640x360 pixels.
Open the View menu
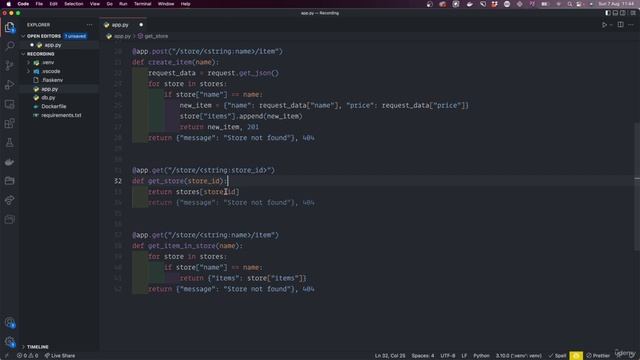(x=95, y=4)
